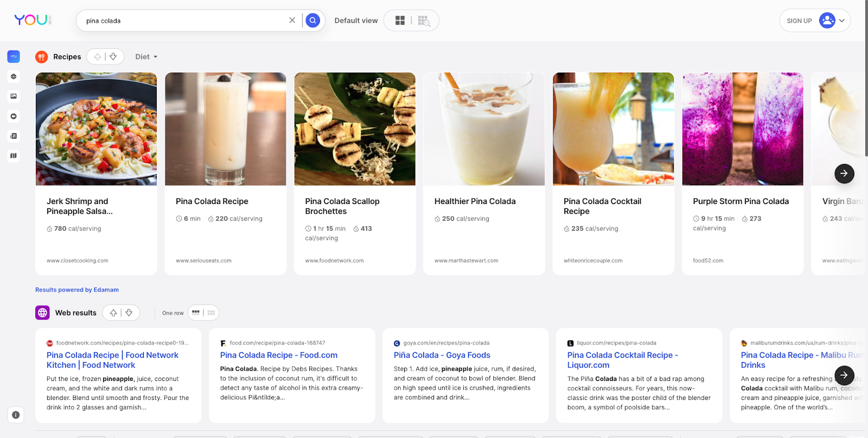Open the Healthier Pina Colada title
Screen dimensions: 868x438
tap(475, 201)
